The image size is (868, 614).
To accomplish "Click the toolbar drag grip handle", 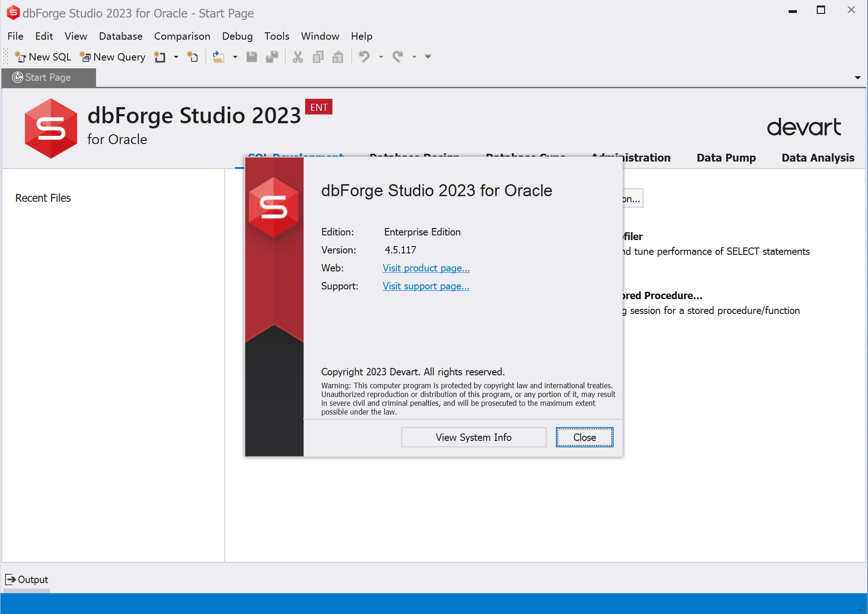I will 6,57.
